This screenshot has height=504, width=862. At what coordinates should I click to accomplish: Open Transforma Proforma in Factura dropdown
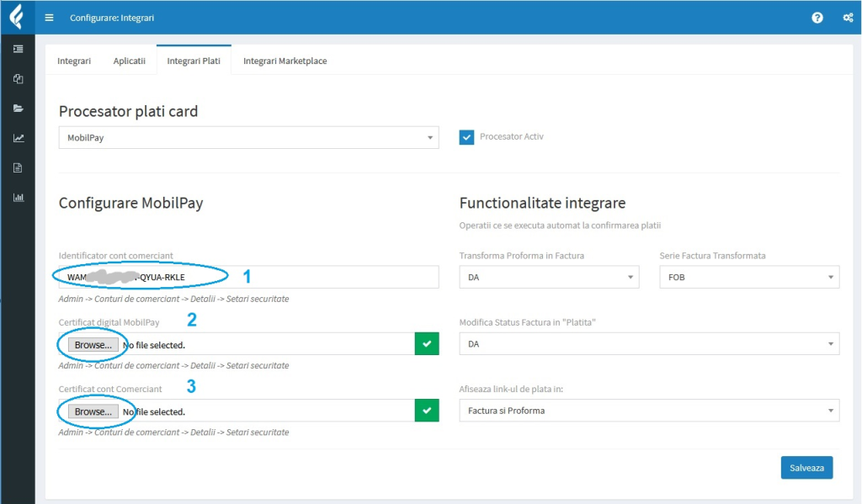tap(549, 277)
